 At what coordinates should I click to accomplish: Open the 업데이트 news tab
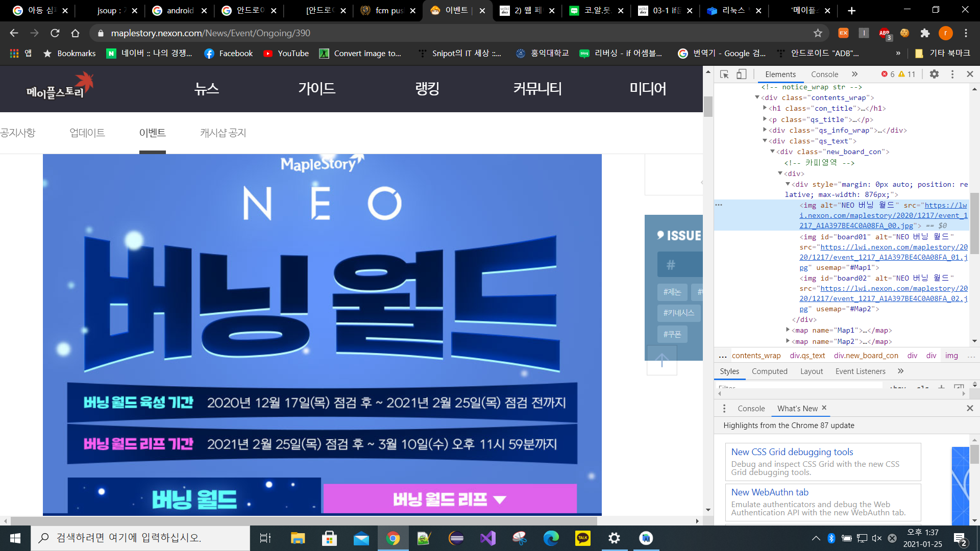87,133
